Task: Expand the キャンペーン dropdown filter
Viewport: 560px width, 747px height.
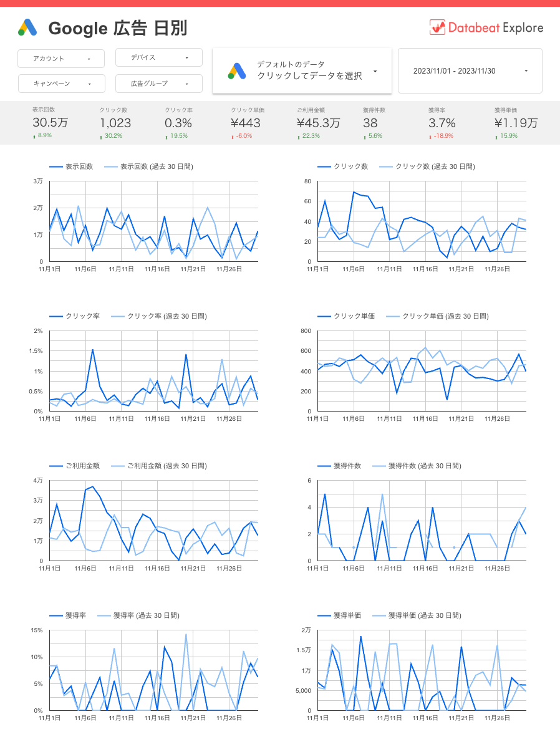Action: pos(55,84)
